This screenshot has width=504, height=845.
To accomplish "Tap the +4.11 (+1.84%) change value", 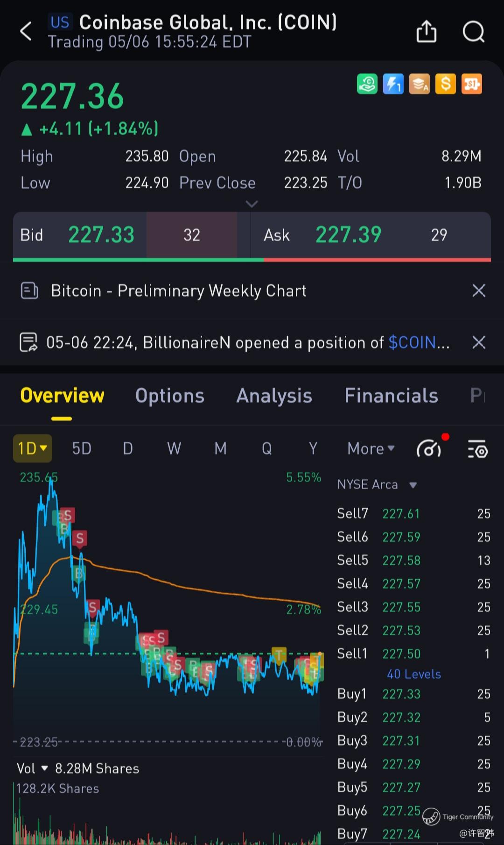I will (99, 128).
